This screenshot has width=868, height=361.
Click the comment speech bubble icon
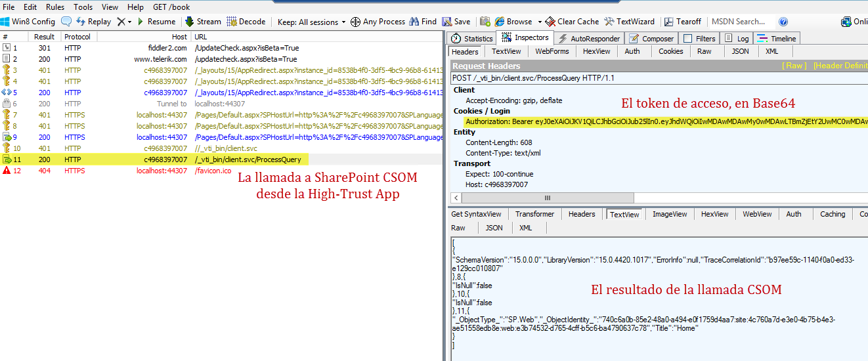point(66,22)
